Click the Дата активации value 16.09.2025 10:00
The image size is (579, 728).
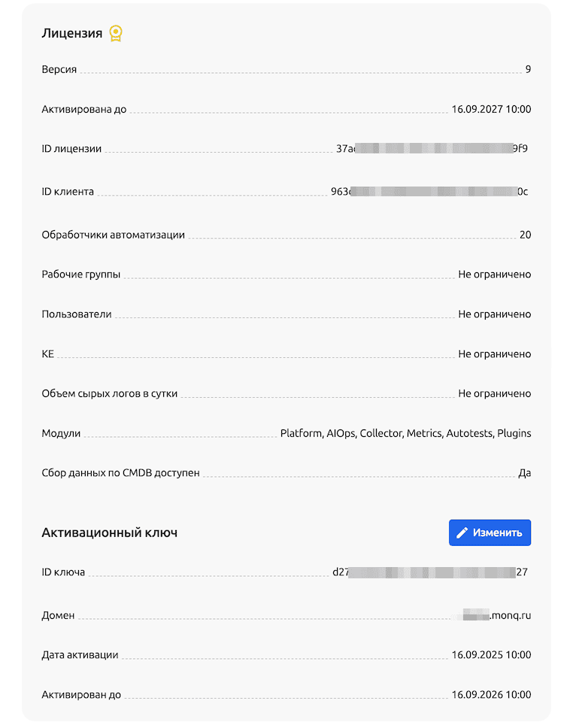point(491,655)
